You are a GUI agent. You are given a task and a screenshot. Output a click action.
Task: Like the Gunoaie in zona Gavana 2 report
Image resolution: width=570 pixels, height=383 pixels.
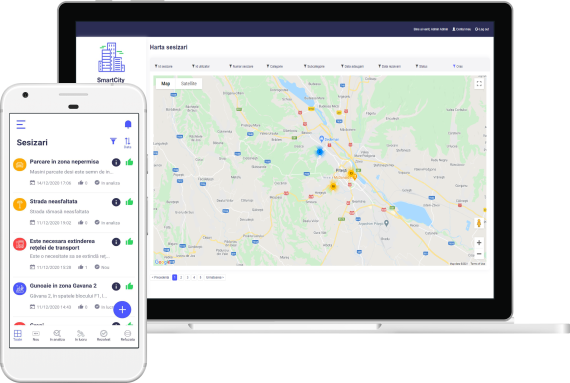coord(129,286)
